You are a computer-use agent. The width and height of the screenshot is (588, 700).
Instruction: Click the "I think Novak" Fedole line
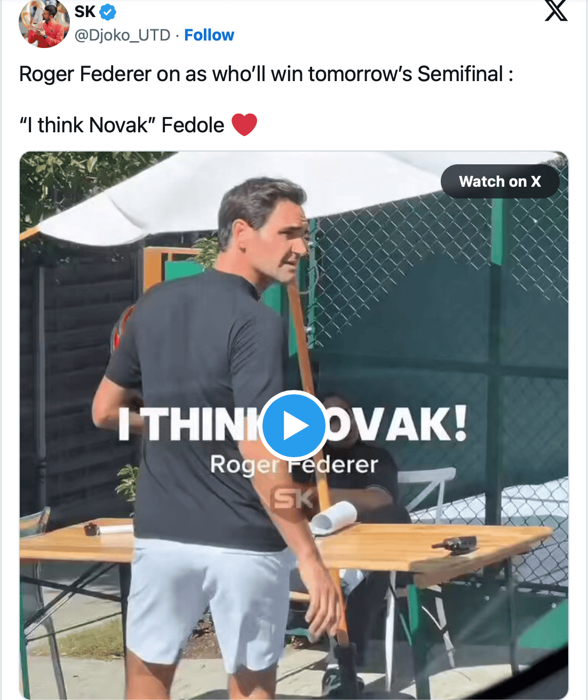122,125
